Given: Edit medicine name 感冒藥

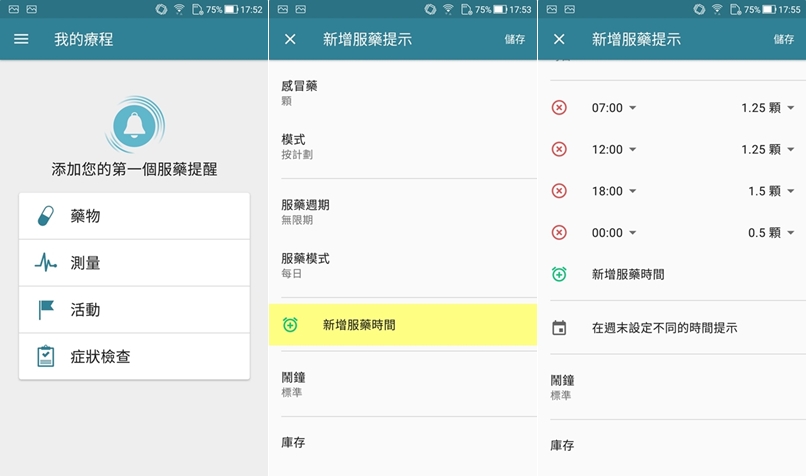Looking at the screenshot, I should [x=403, y=93].
